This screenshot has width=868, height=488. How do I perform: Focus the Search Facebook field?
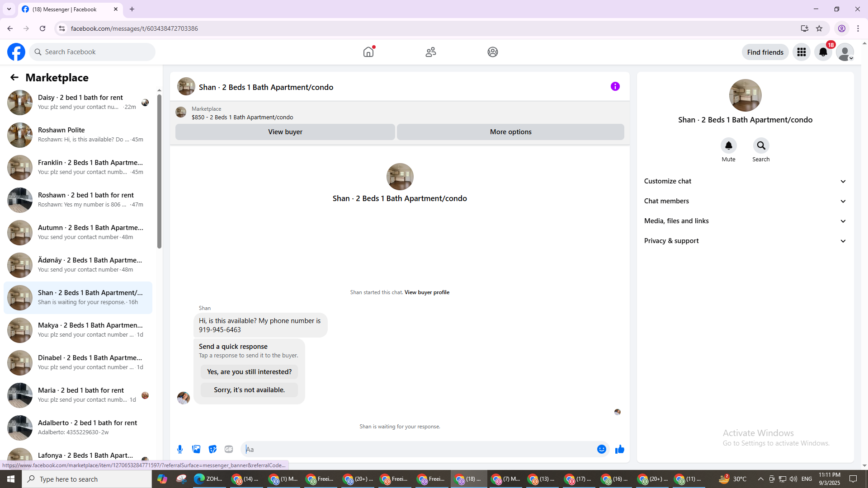point(93,52)
